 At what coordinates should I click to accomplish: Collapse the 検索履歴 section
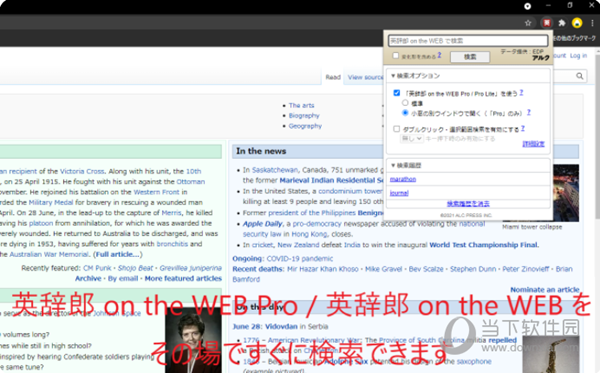[x=406, y=165]
